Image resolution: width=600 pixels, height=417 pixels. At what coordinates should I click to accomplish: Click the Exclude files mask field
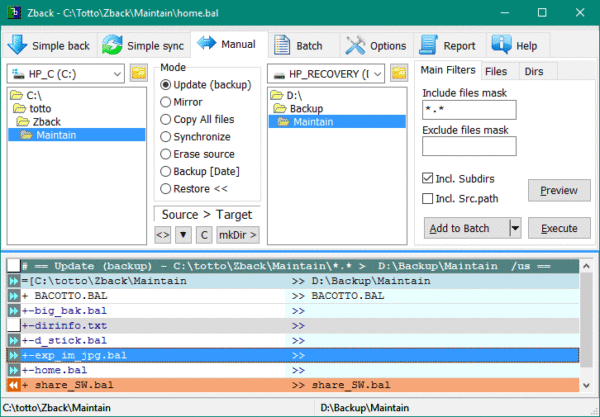469,146
